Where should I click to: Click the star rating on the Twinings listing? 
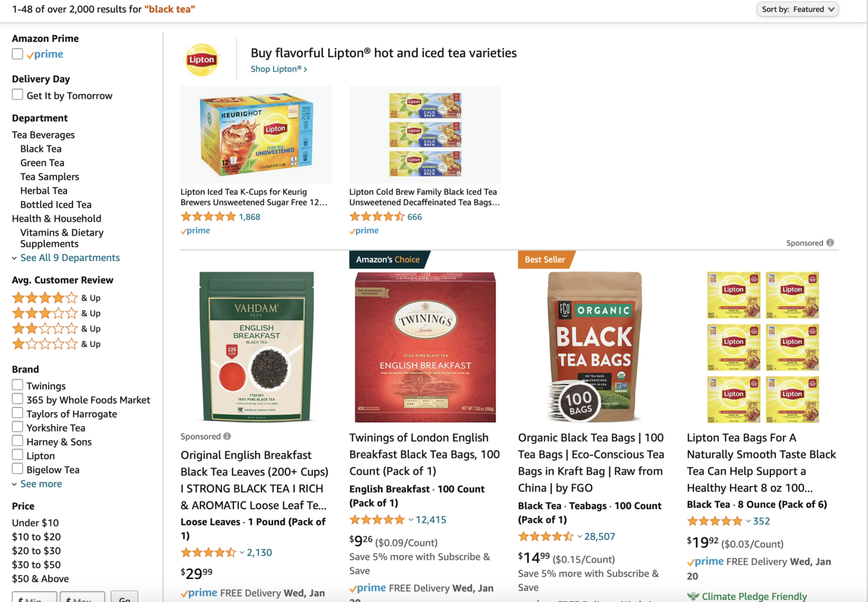(x=378, y=519)
